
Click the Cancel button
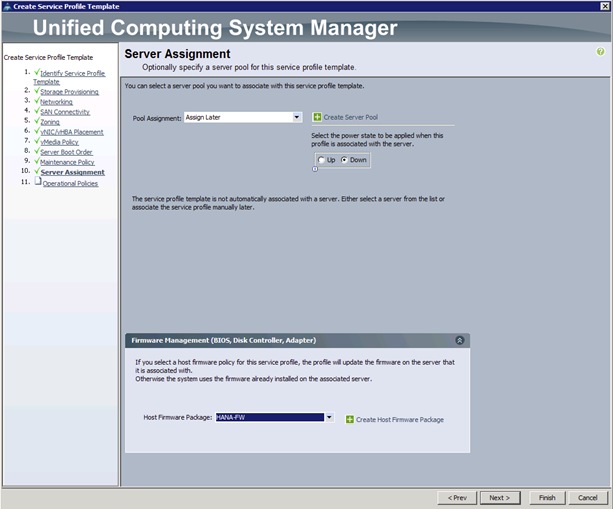pyautogui.click(x=588, y=498)
